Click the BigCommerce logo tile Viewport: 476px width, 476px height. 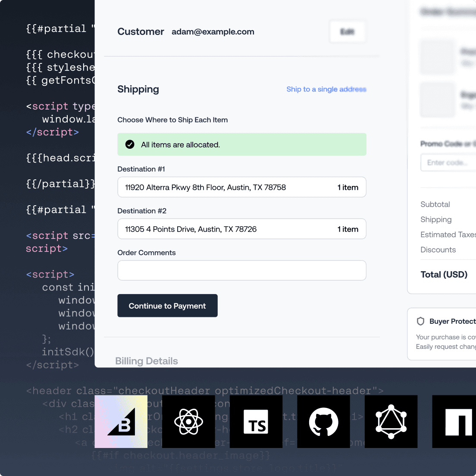(121, 421)
